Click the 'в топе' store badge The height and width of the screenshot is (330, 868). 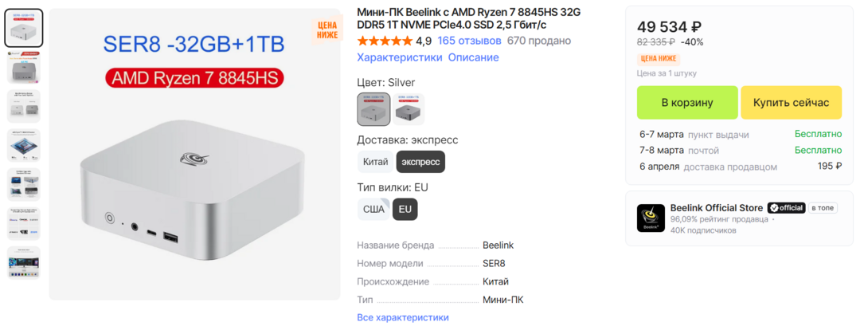[x=823, y=207]
